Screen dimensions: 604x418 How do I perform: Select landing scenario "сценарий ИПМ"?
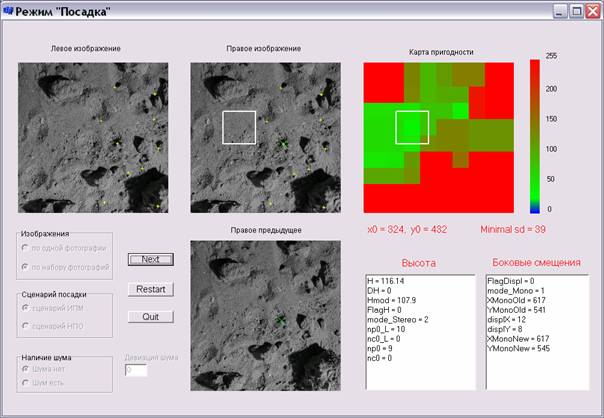click(25, 308)
